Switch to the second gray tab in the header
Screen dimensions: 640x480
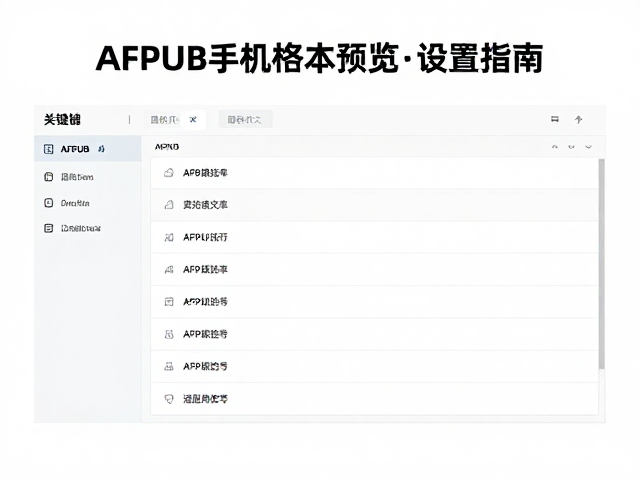[x=245, y=120]
